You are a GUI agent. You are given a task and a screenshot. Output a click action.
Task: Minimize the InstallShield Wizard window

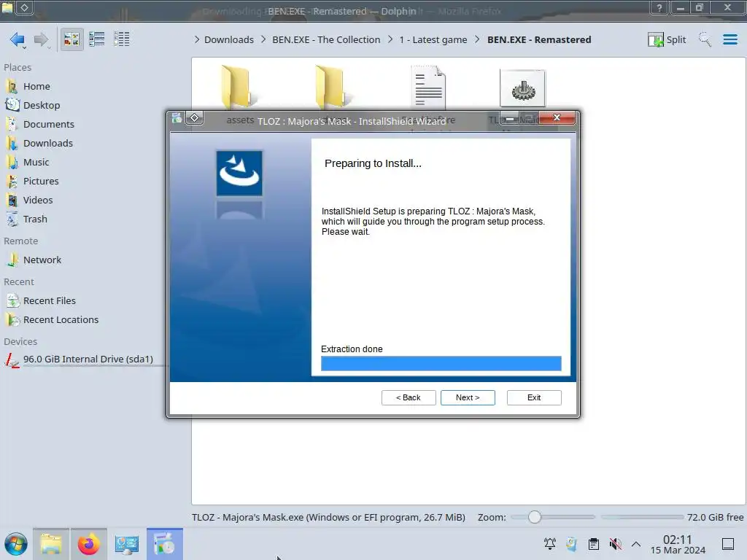(x=510, y=117)
